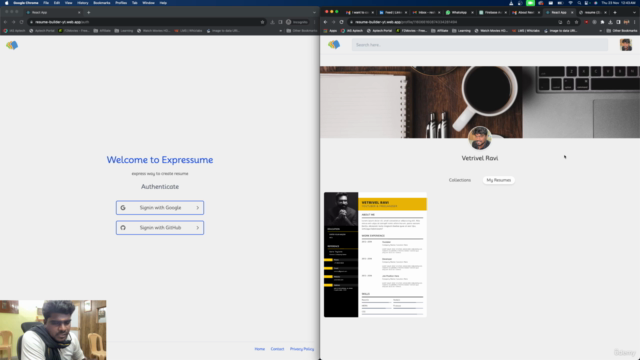This screenshot has width=640, height=360.
Task: Toggle the side panel icon in the left window
Action: click(x=280, y=22)
